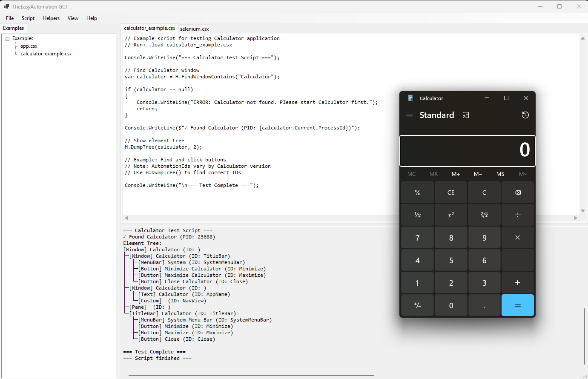Viewport: 588px width, 379px height.
Task: Maximize the Calculator window
Action: 506,98
